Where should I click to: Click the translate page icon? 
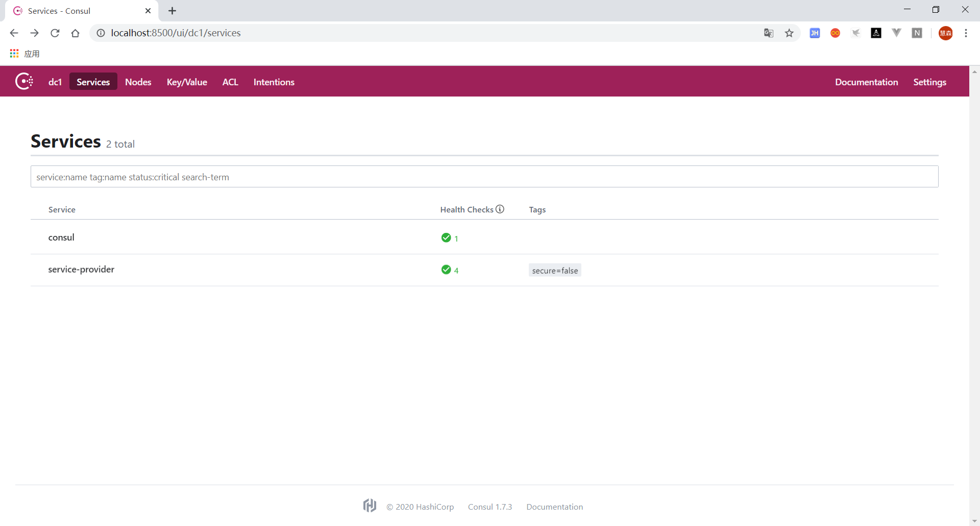click(769, 33)
